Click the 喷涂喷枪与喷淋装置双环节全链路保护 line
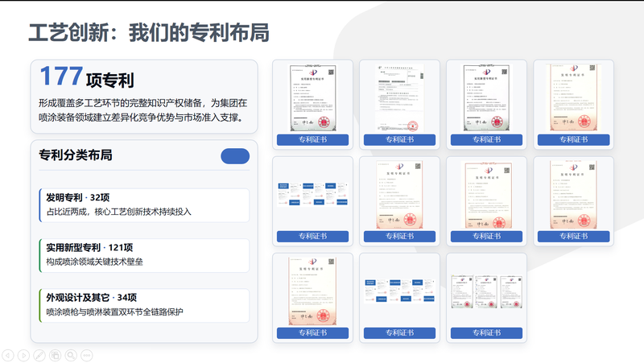This screenshot has width=644, height=363. tap(114, 312)
